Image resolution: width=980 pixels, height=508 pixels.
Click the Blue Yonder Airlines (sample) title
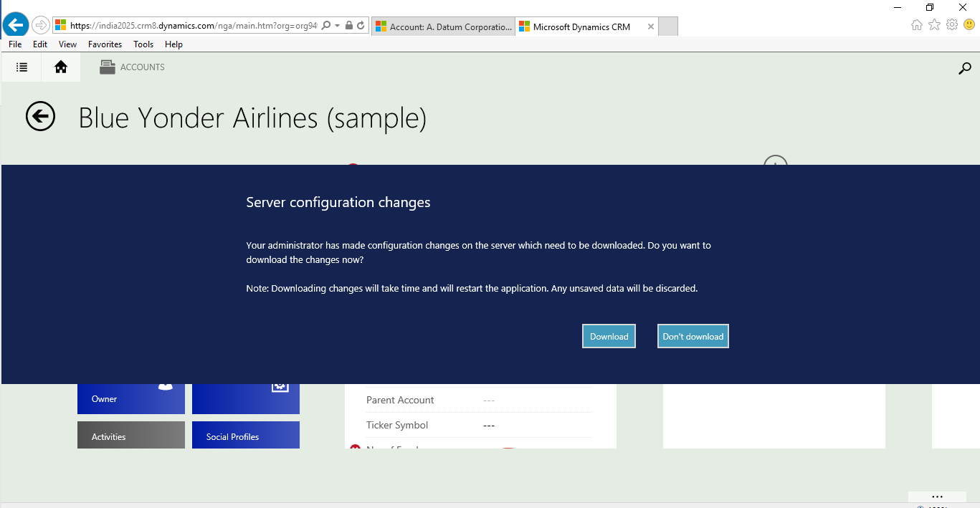(x=252, y=118)
